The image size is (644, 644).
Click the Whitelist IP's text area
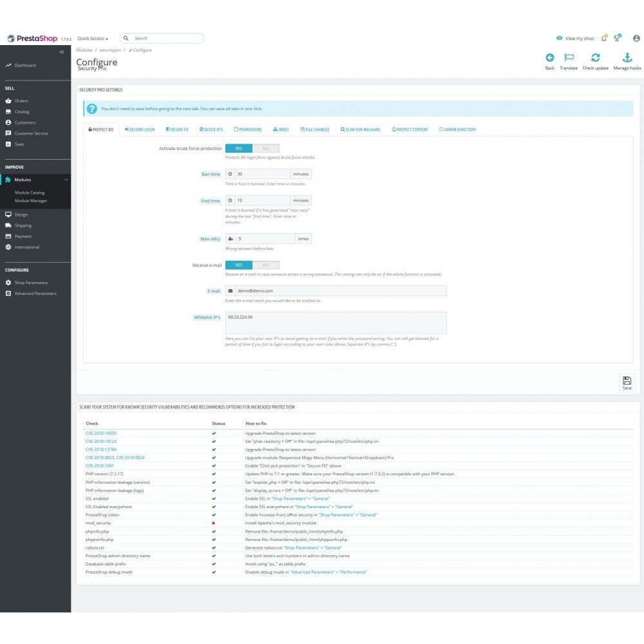[x=336, y=323]
